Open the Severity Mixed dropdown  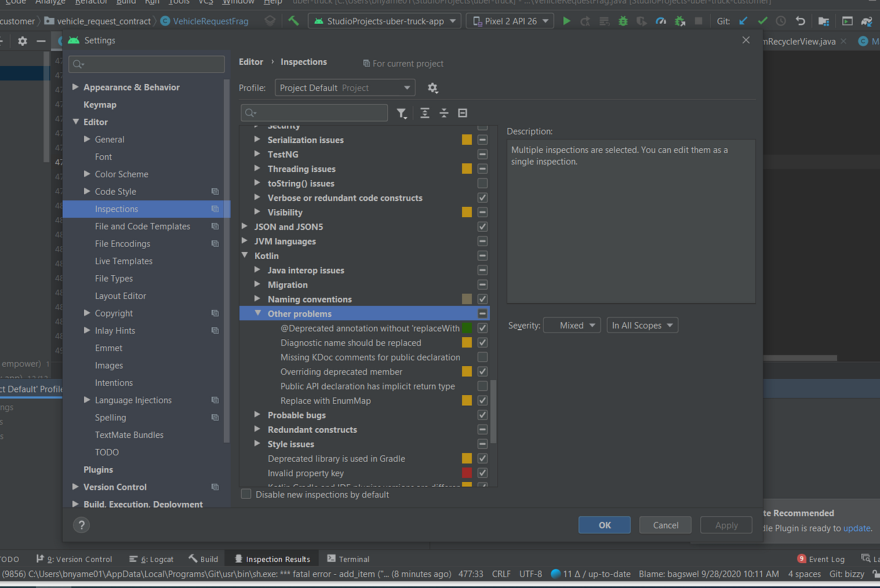coord(571,325)
